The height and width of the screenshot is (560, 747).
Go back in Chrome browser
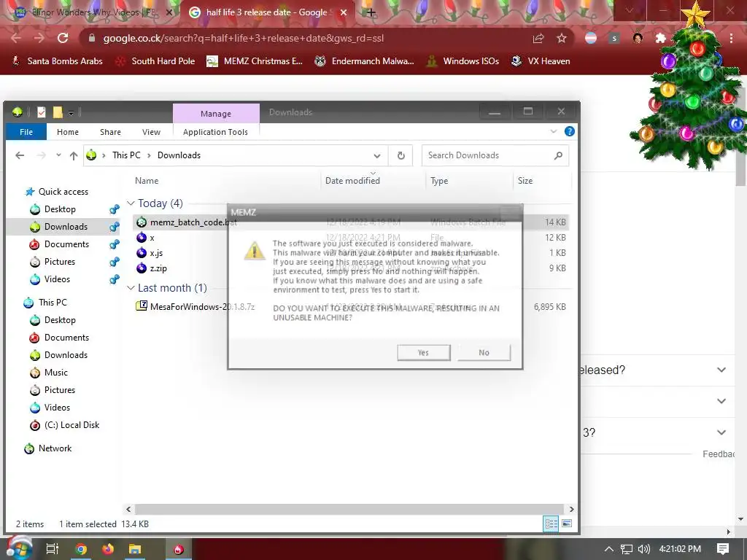16,38
